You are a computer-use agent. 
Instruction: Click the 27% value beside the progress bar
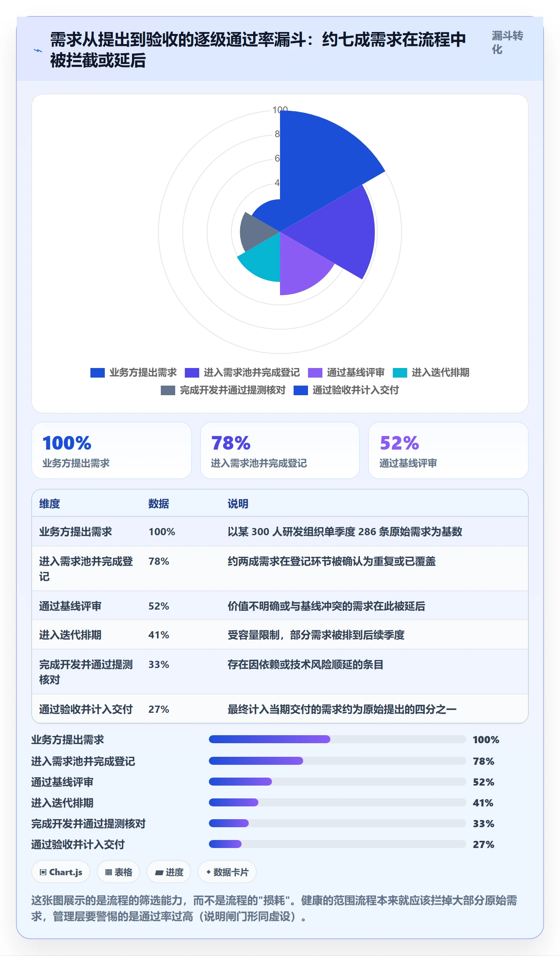pyautogui.click(x=484, y=844)
